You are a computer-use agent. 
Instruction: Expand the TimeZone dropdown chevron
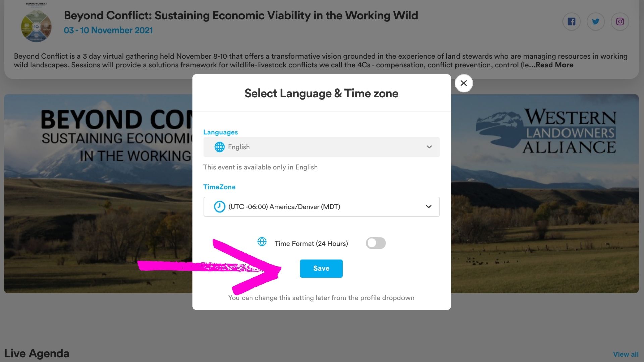click(x=428, y=207)
